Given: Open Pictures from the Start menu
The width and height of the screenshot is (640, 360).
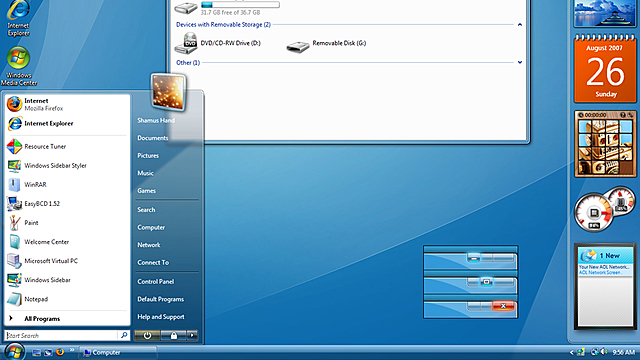Looking at the screenshot, I should pyautogui.click(x=148, y=156).
